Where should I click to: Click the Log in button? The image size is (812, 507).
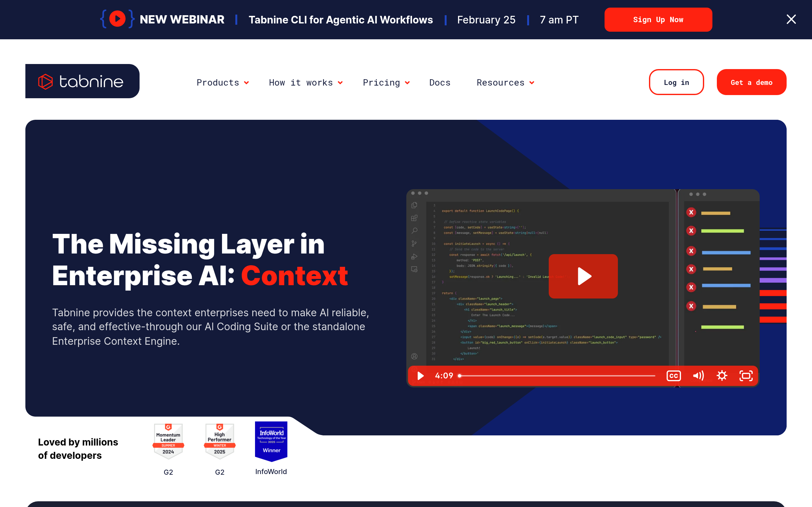(676, 82)
